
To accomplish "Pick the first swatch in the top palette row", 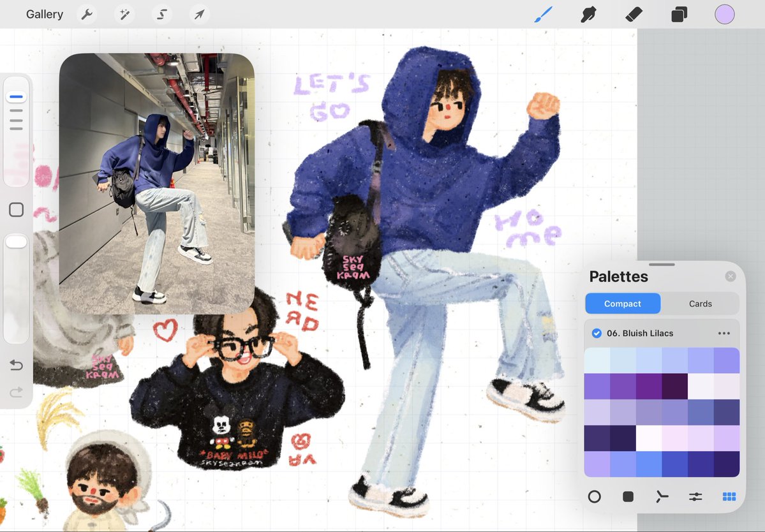I will coord(597,360).
